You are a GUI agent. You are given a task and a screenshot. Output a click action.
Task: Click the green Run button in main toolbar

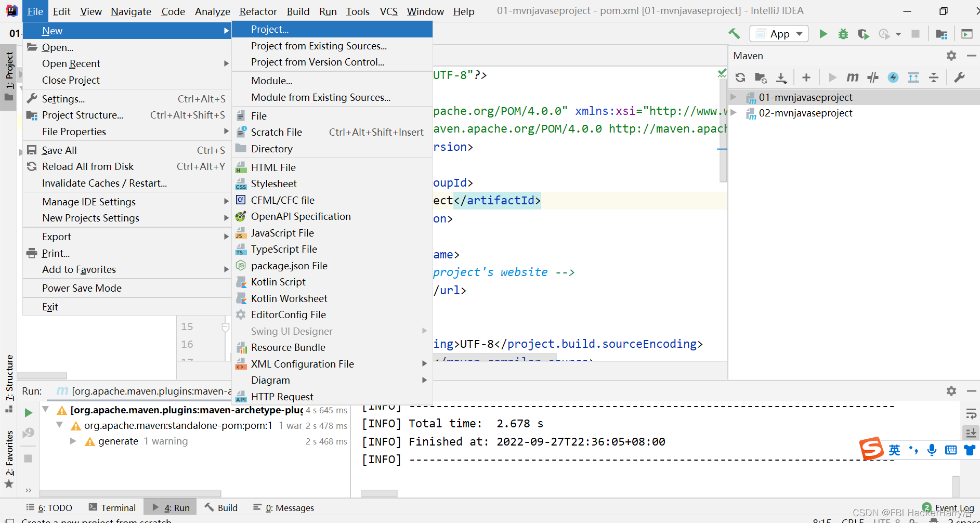823,34
